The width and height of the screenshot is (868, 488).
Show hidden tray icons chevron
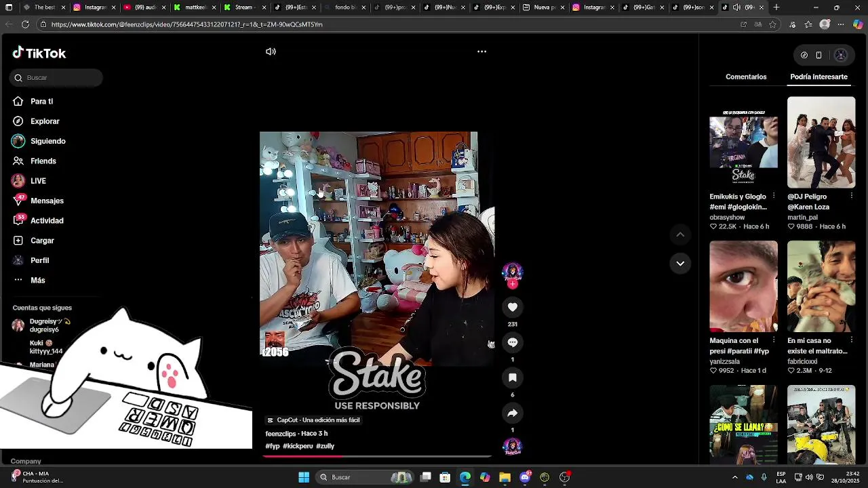coord(735,477)
